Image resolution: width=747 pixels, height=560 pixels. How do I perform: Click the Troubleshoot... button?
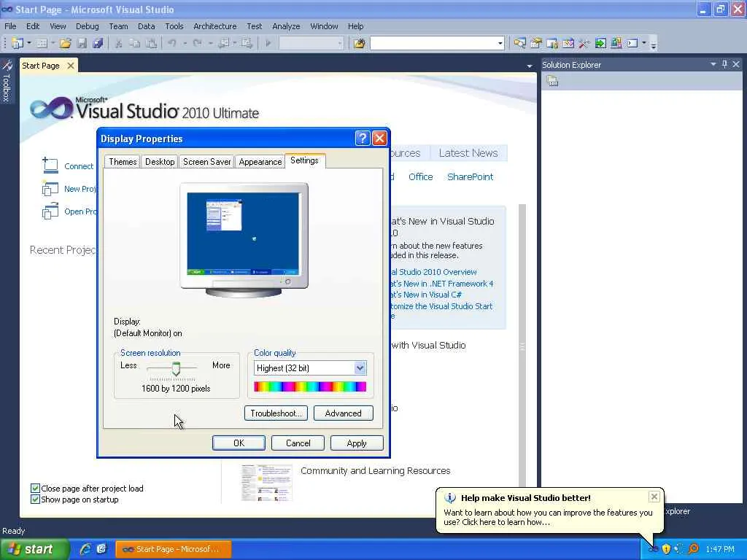(x=276, y=413)
